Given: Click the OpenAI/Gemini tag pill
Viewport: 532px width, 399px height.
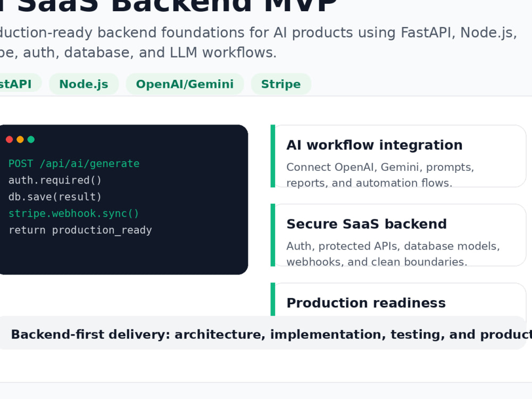Looking at the screenshot, I should tap(185, 84).
